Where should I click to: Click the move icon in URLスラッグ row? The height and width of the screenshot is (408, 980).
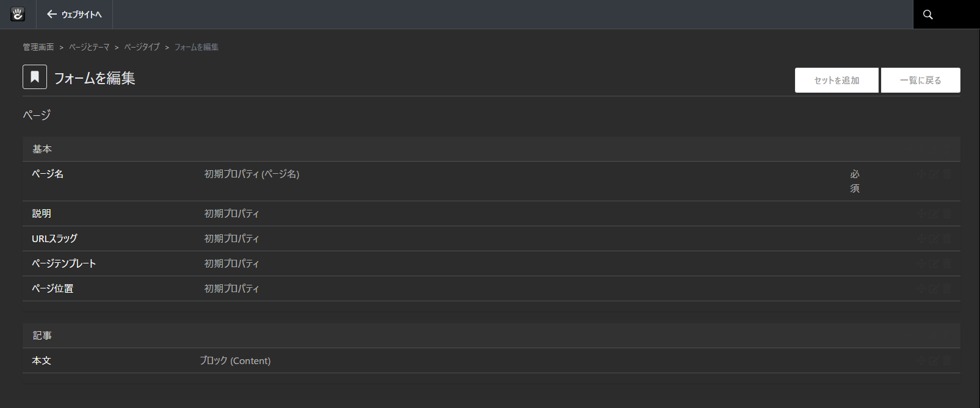coord(921,238)
